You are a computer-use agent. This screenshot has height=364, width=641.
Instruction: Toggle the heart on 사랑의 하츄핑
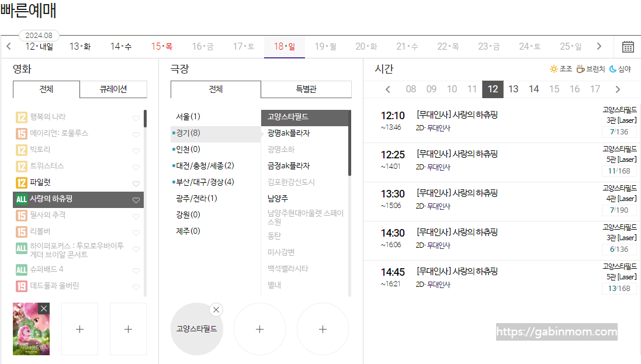[136, 199]
